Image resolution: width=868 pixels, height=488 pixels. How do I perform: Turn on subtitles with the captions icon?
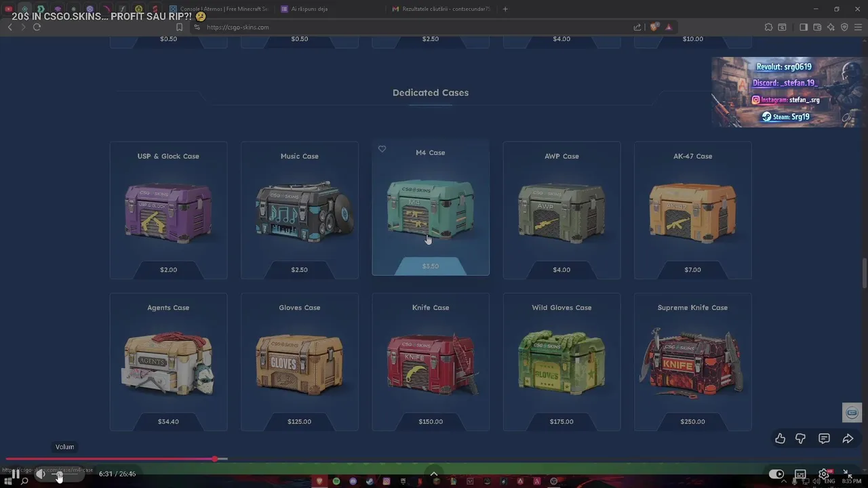800,474
